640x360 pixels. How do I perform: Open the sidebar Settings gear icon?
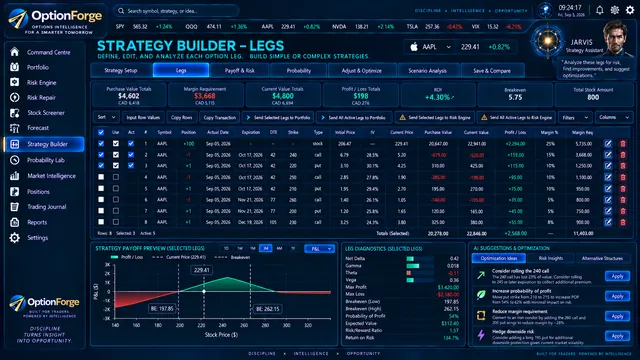coord(15,238)
